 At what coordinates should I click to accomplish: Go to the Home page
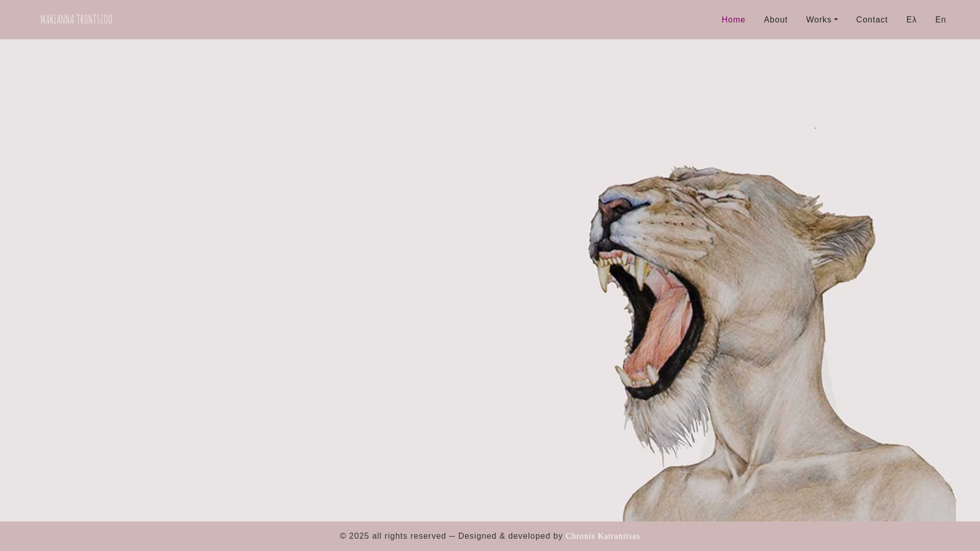click(x=733, y=20)
